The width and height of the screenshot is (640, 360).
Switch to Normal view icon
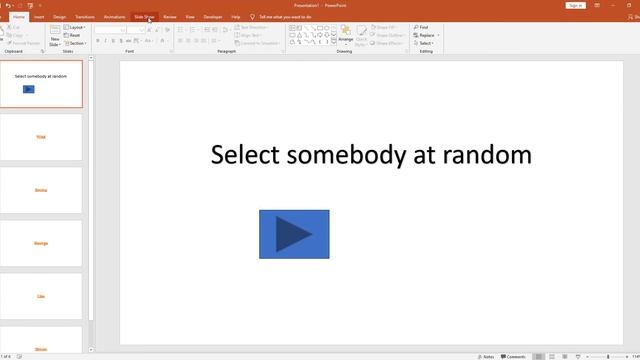tap(539, 357)
